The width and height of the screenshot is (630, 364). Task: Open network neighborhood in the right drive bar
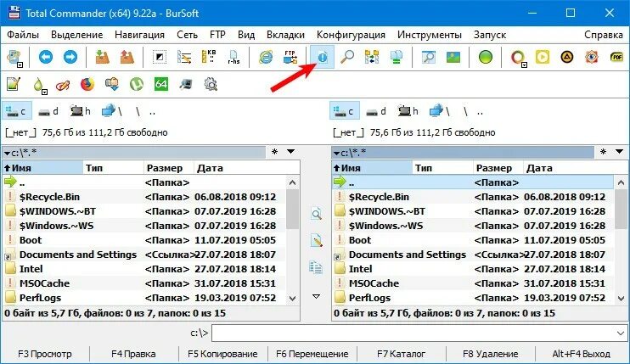coord(439,111)
